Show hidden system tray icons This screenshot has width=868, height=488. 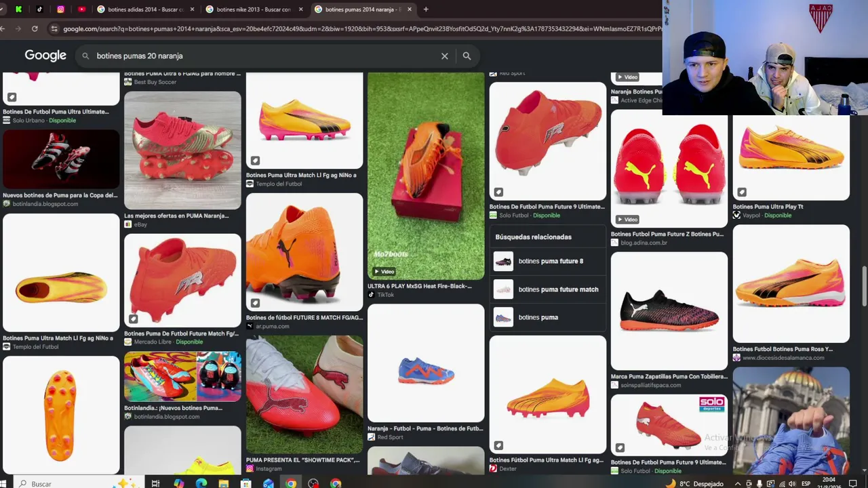pos(738,483)
